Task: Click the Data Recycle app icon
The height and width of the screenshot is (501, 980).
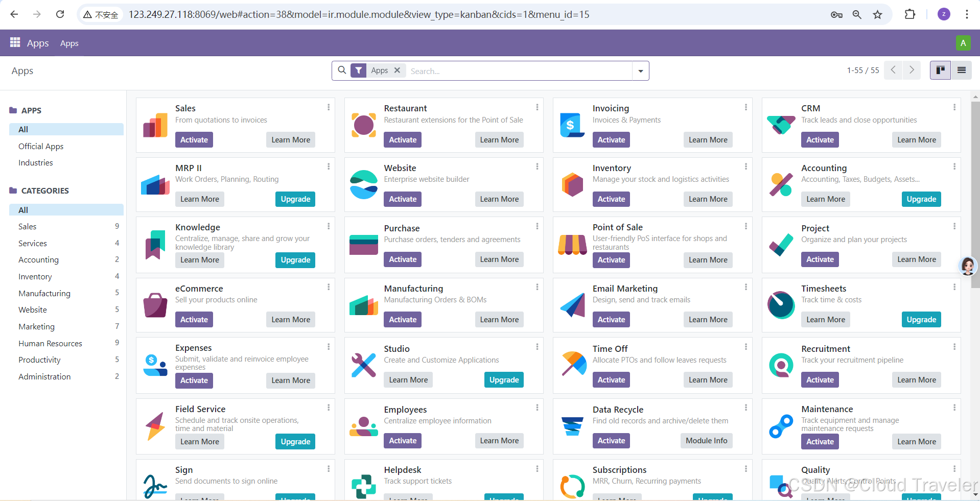Action: 572,426
